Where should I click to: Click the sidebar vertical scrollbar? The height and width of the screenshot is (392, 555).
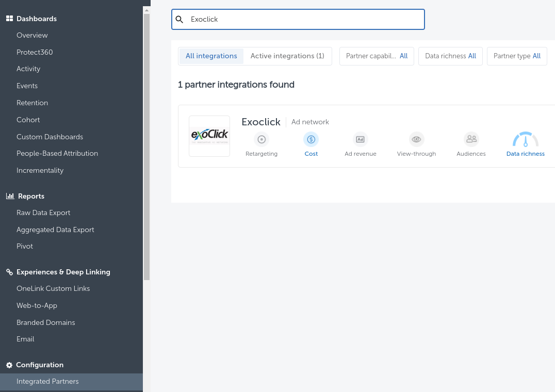pyautogui.click(x=146, y=144)
